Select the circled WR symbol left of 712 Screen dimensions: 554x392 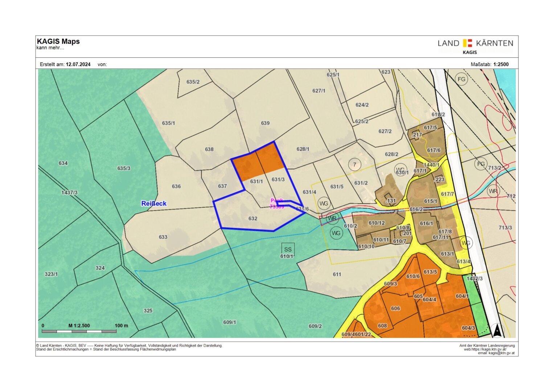(x=493, y=191)
